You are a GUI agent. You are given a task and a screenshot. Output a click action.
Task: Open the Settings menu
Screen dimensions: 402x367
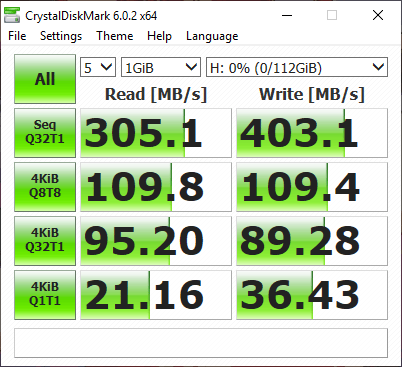(x=61, y=36)
